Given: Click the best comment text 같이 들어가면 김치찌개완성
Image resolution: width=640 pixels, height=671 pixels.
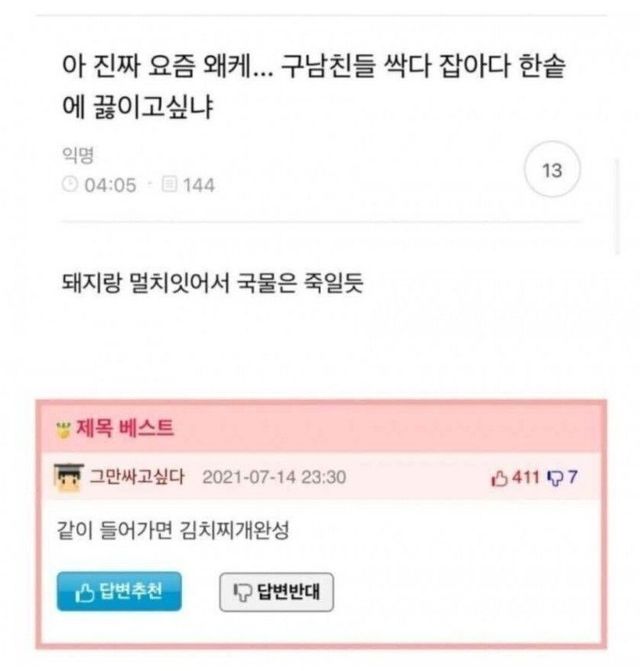Looking at the screenshot, I should point(173,530).
